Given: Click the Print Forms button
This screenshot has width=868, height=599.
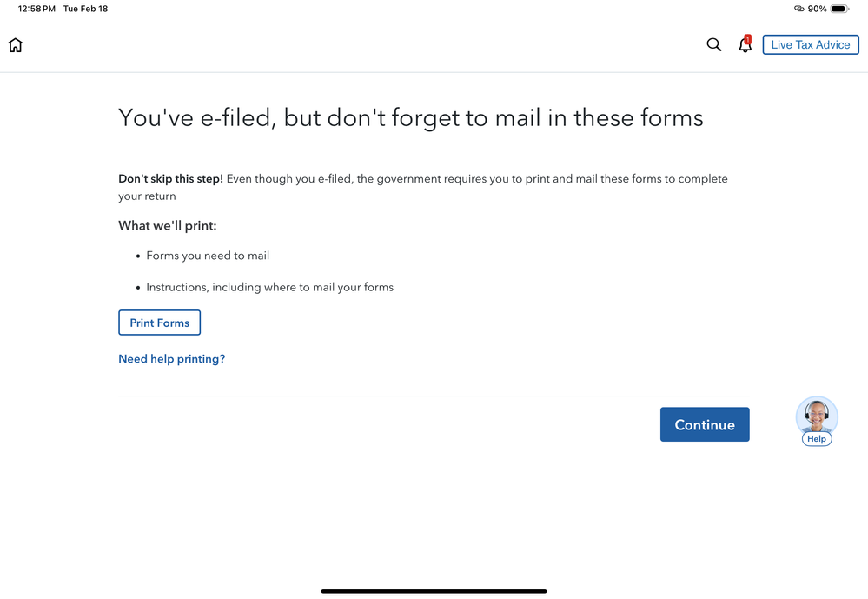Looking at the screenshot, I should pos(159,323).
